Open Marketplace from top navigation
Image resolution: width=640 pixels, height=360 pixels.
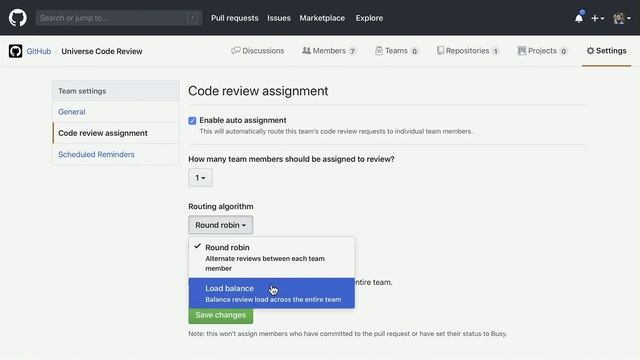[x=322, y=18]
